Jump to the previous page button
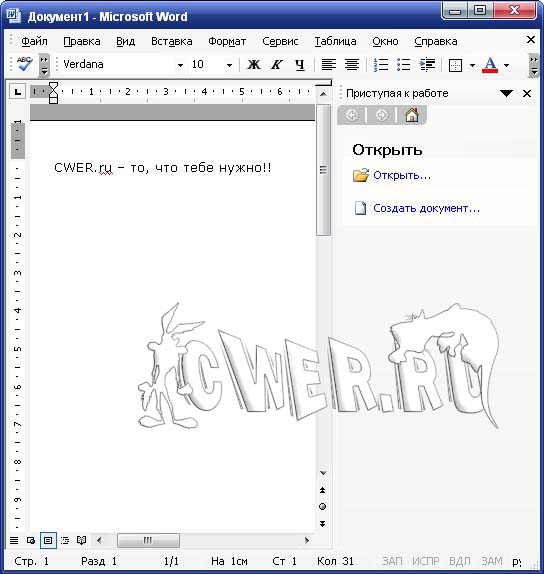This screenshot has height=574, width=544. pyautogui.click(x=323, y=490)
